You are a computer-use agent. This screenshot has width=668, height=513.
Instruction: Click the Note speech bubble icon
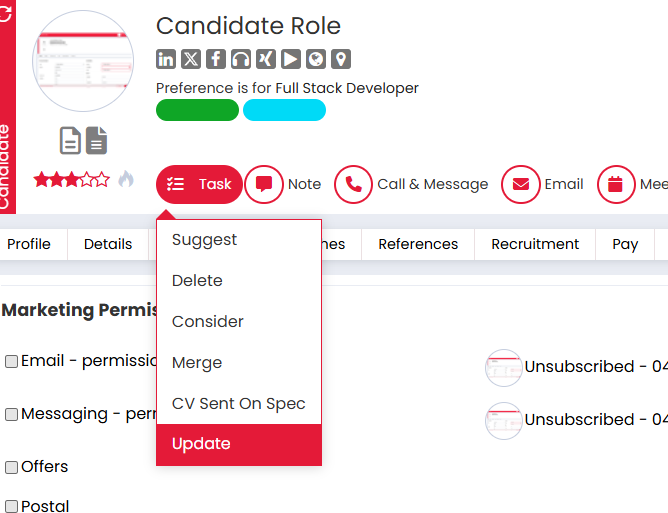[x=264, y=184]
